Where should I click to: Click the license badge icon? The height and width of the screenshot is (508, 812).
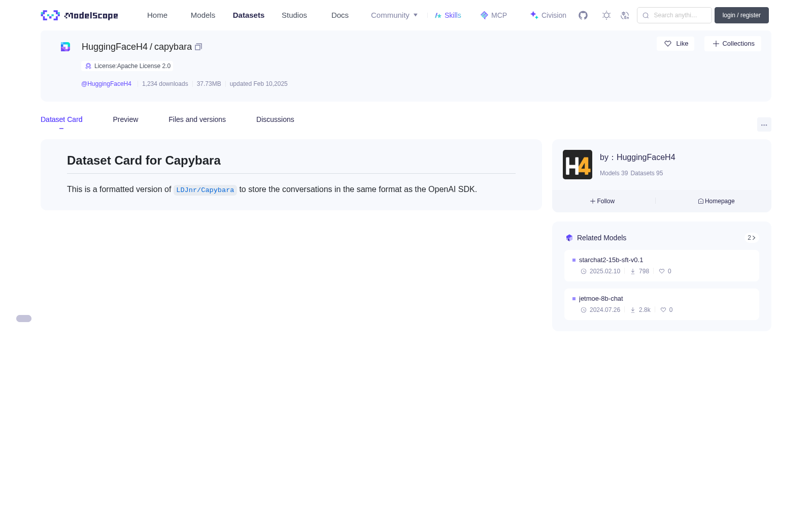tap(88, 66)
